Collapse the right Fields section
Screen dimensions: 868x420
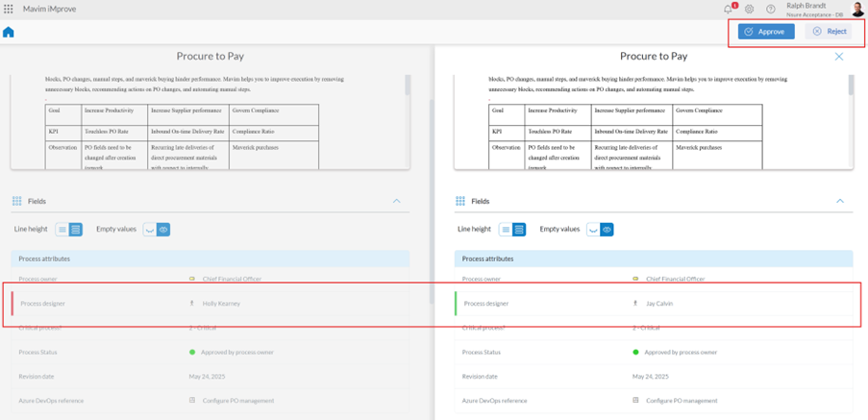pos(839,201)
